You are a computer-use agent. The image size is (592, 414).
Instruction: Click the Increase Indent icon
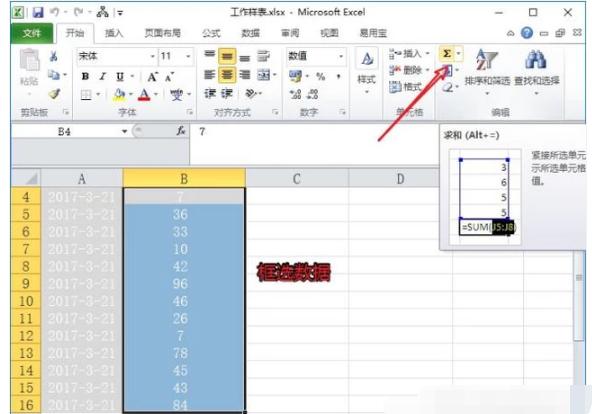click(227, 93)
